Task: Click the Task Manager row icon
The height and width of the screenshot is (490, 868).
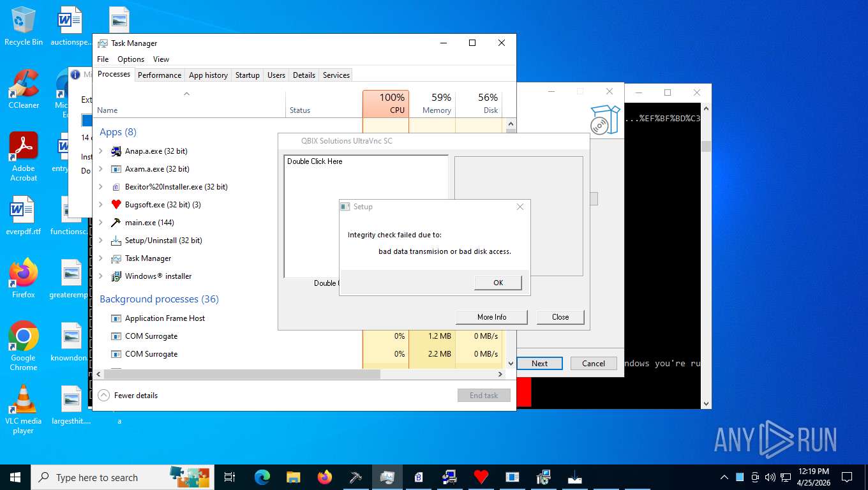Action: click(116, 258)
